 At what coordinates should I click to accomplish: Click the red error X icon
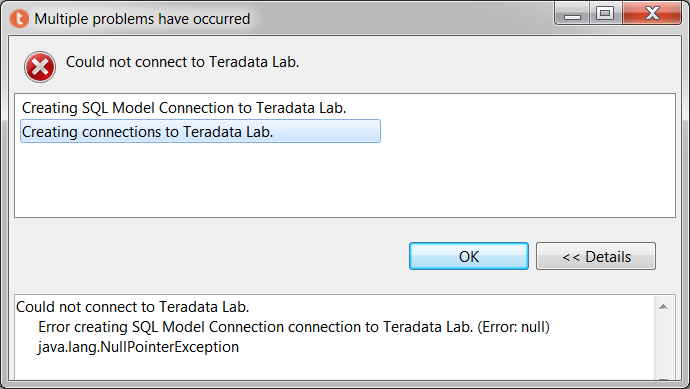[40, 67]
